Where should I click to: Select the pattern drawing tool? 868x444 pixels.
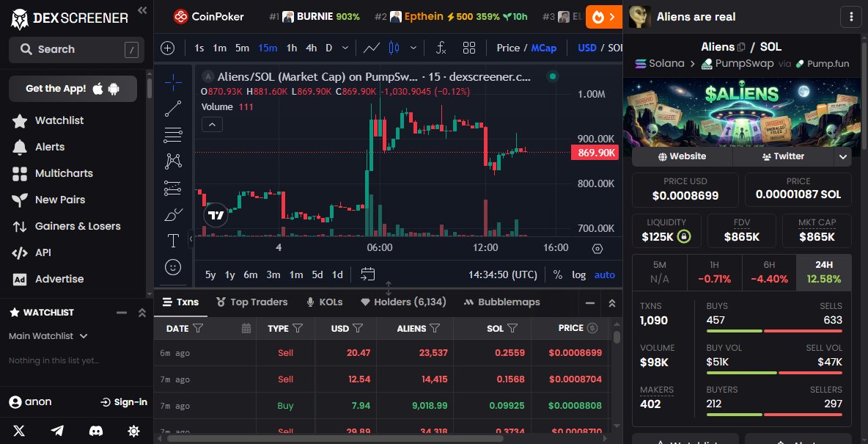pos(173,161)
